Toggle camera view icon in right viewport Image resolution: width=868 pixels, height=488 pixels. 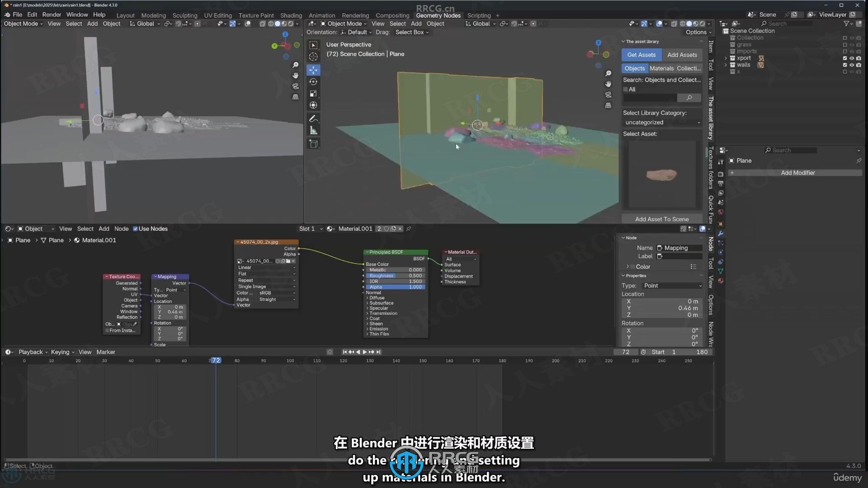click(608, 95)
